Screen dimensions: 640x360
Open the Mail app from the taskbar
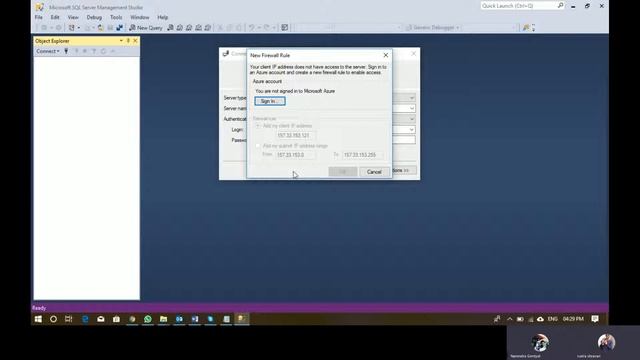[101, 319]
